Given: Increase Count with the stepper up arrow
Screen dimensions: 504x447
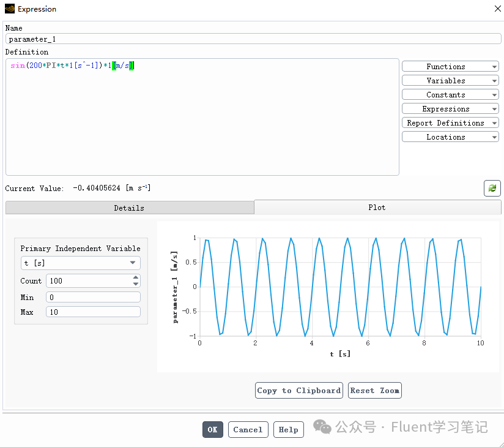Looking at the screenshot, I should (135, 278).
